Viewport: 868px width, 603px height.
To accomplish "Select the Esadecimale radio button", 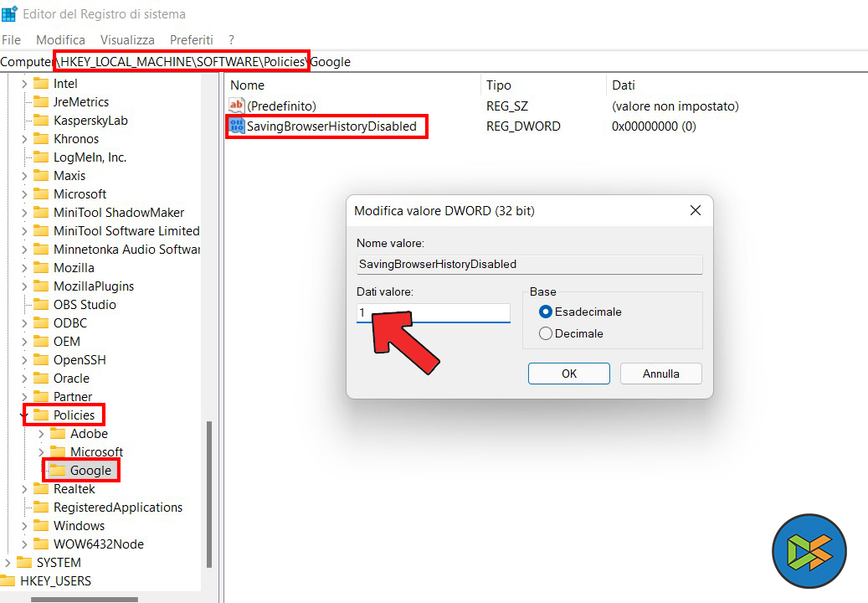I will pyautogui.click(x=545, y=312).
